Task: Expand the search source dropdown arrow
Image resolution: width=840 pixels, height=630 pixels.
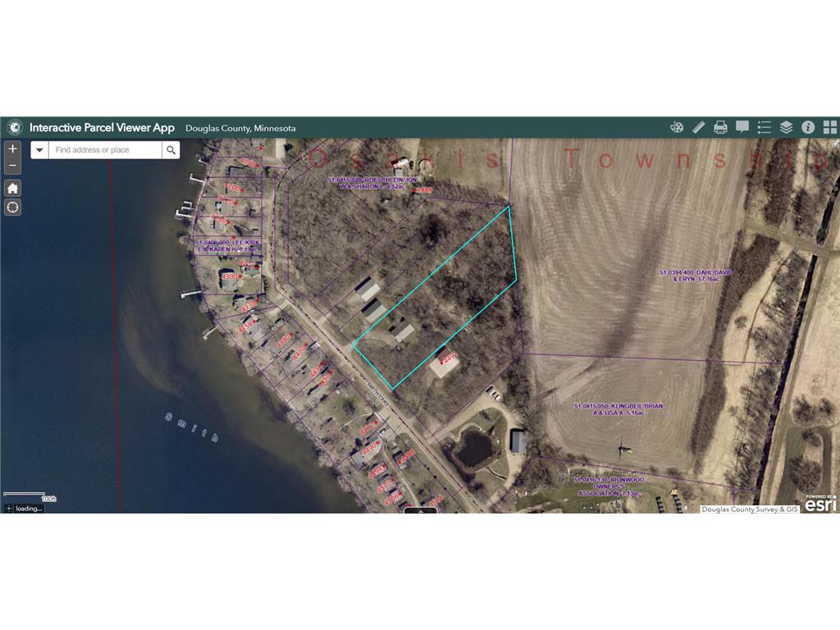Action: click(39, 150)
